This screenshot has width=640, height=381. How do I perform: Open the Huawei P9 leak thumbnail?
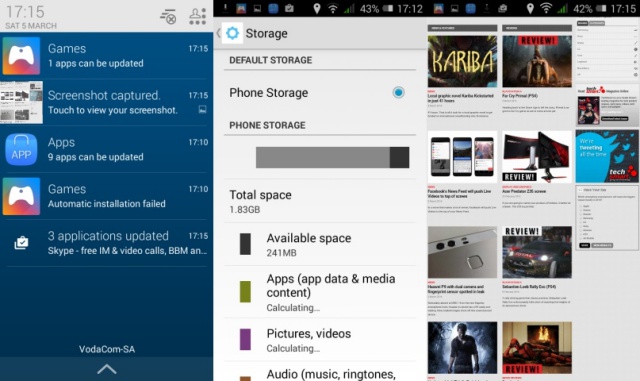tap(462, 252)
